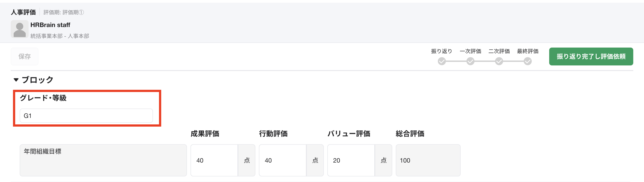
Task: Click the 年間組織目標 text area
Action: click(x=103, y=160)
